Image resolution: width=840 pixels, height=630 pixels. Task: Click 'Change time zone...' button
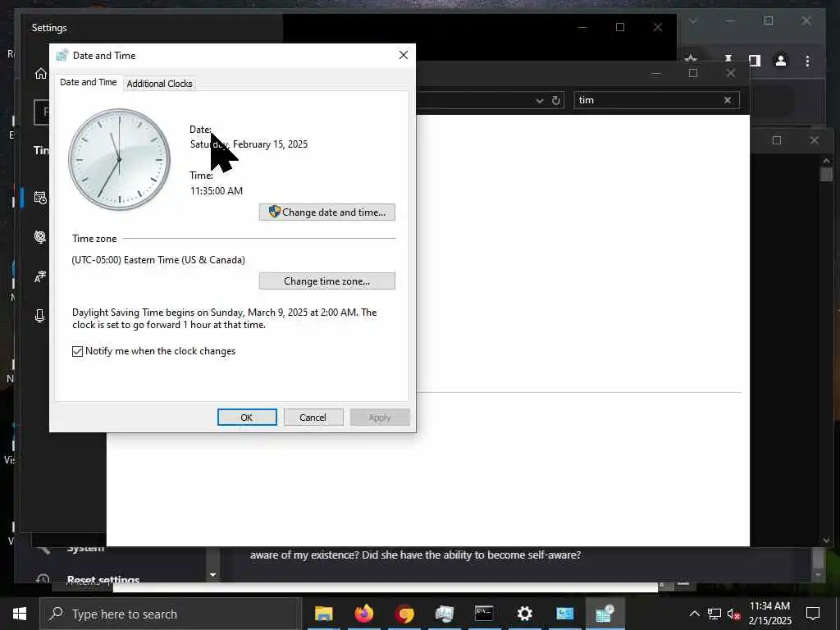coord(326,281)
